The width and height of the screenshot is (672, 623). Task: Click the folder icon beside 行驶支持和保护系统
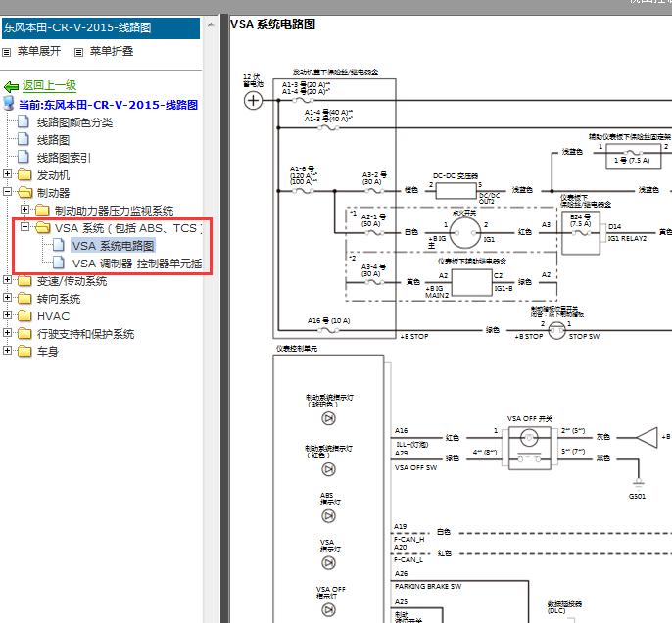coord(24,333)
